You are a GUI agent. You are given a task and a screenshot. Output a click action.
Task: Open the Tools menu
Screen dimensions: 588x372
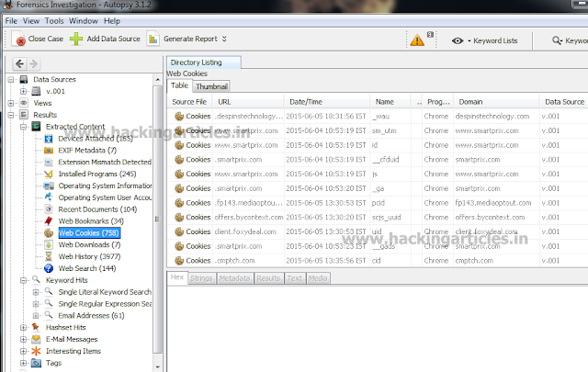click(x=54, y=21)
